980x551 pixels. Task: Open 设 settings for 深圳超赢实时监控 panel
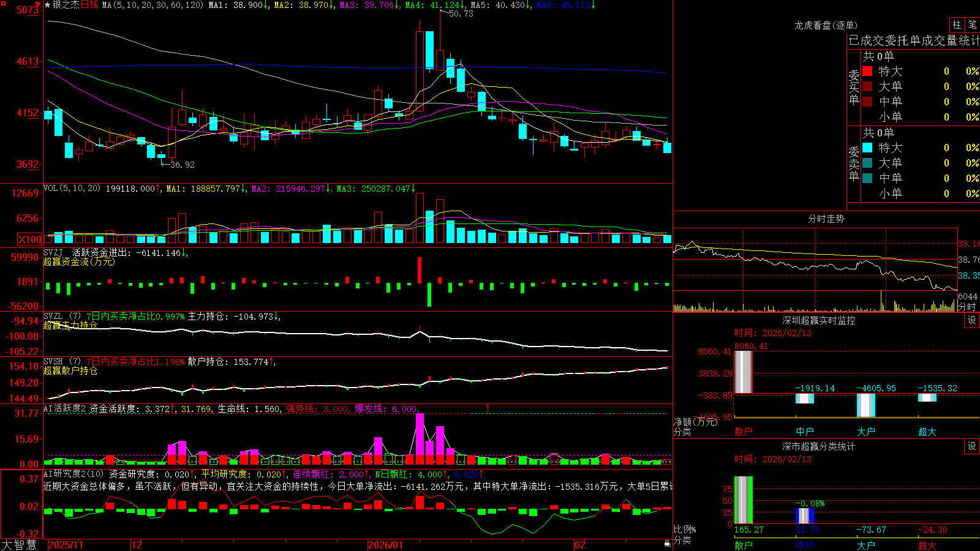click(972, 320)
